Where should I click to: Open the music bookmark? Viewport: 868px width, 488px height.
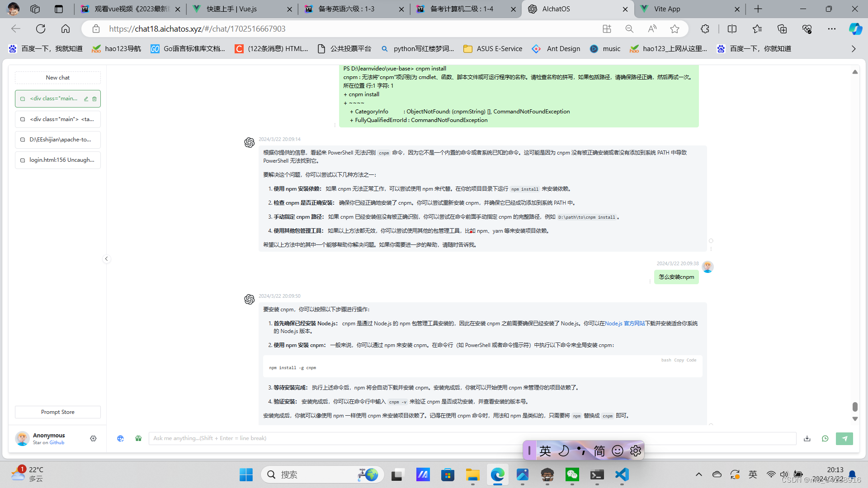click(605, 49)
